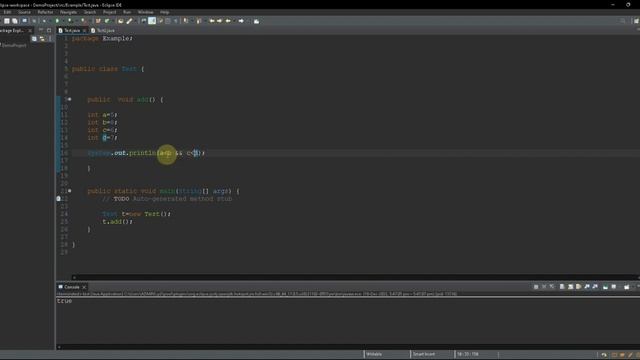Toggle Word Wrap in the Console toolbar

coord(578,287)
